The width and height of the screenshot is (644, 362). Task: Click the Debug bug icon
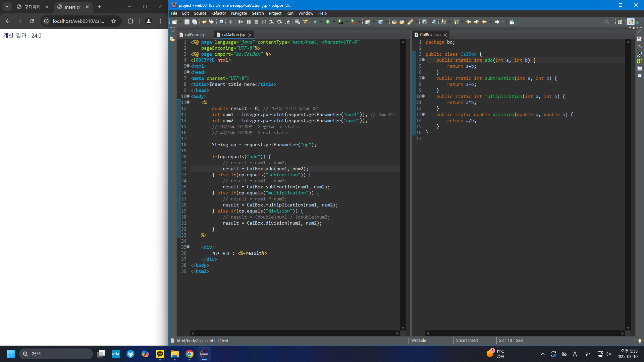point(315,22)
